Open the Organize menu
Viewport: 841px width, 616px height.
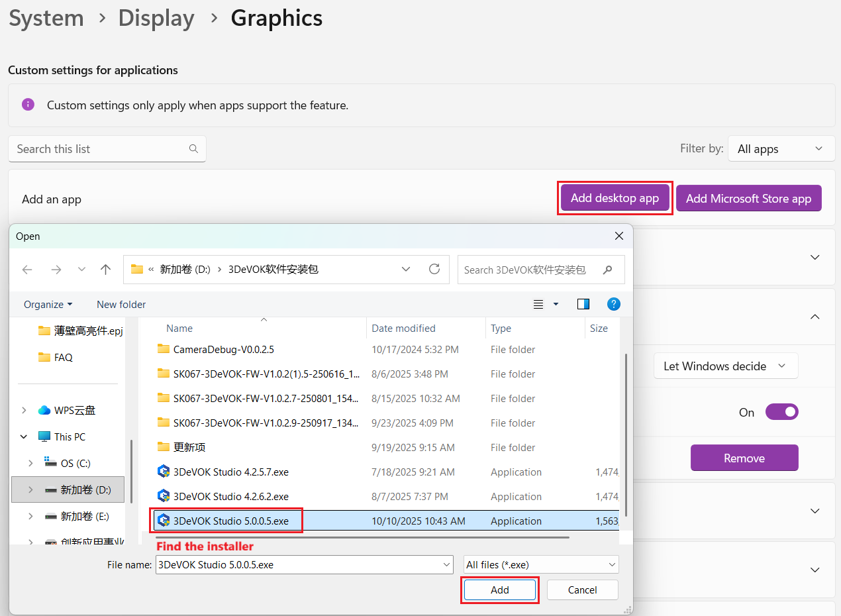pos(46,304)
